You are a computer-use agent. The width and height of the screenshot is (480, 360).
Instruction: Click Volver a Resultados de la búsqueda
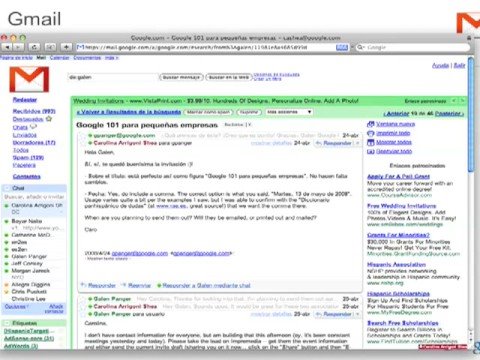(129, 112)
